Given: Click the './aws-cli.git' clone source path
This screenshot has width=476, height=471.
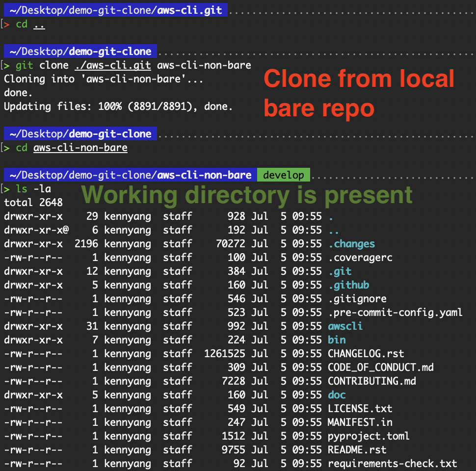Looking at the screenshot, I should click(x=113, y=65).
